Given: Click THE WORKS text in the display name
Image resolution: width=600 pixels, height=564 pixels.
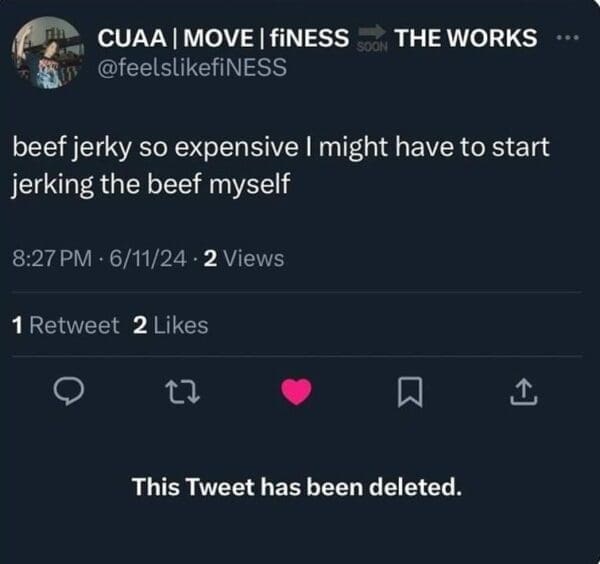Looking at the screenshot, I should [x=465, y=39].
